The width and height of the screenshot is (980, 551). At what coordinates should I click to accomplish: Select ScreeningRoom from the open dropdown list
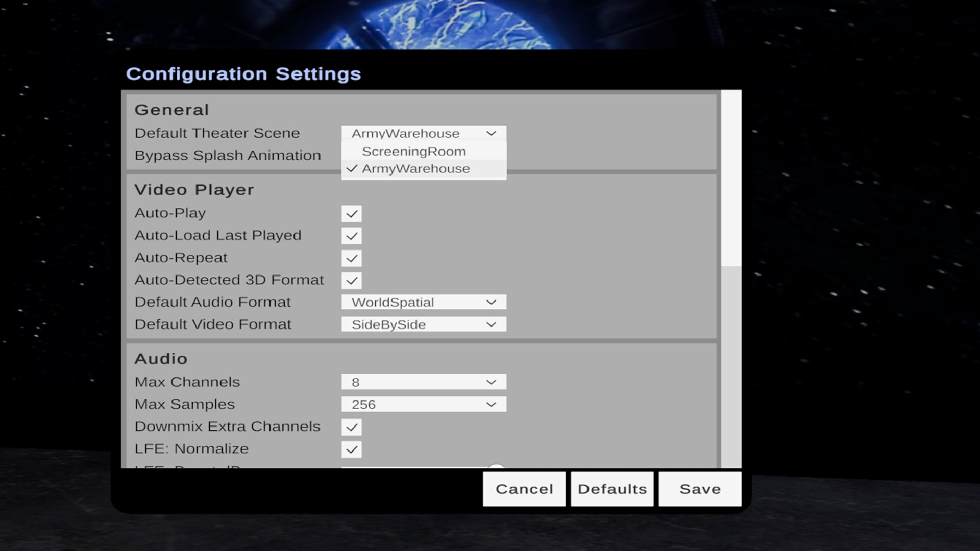(413, 152)
